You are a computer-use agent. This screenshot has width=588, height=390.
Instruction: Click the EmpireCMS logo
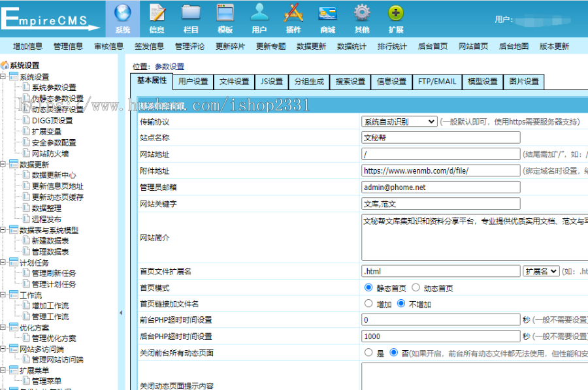(50, 19)
